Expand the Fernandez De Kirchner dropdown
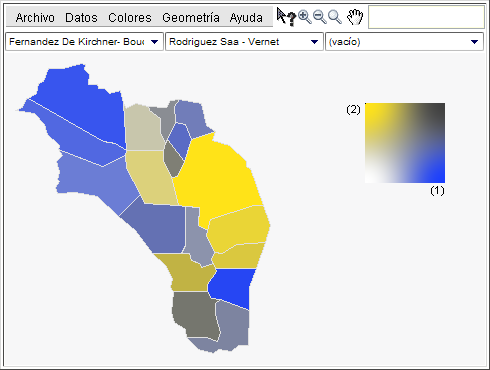Viewport: 490px width, 370px height. 84,42
